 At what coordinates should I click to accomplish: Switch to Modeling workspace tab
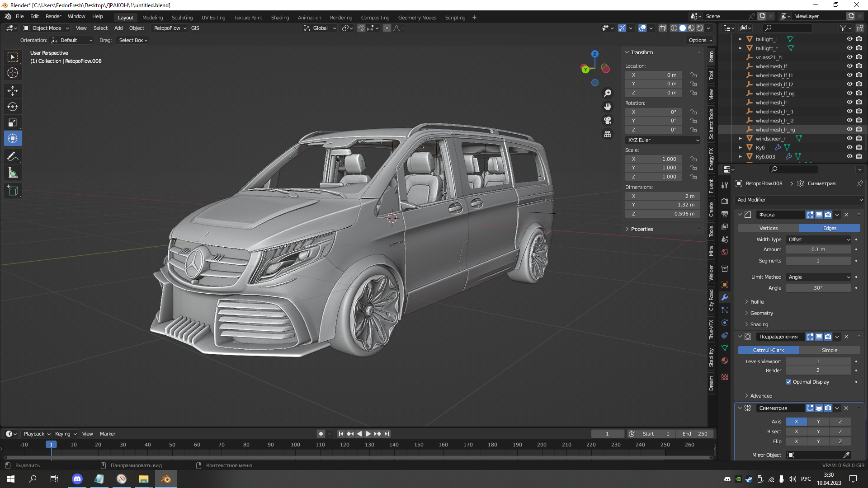[x=152, y=18]
